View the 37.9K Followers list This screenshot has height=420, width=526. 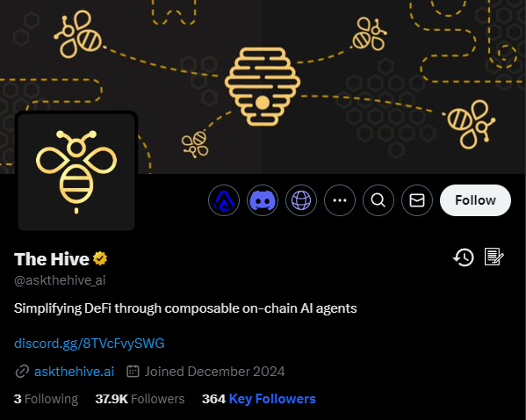click(140, 399)
